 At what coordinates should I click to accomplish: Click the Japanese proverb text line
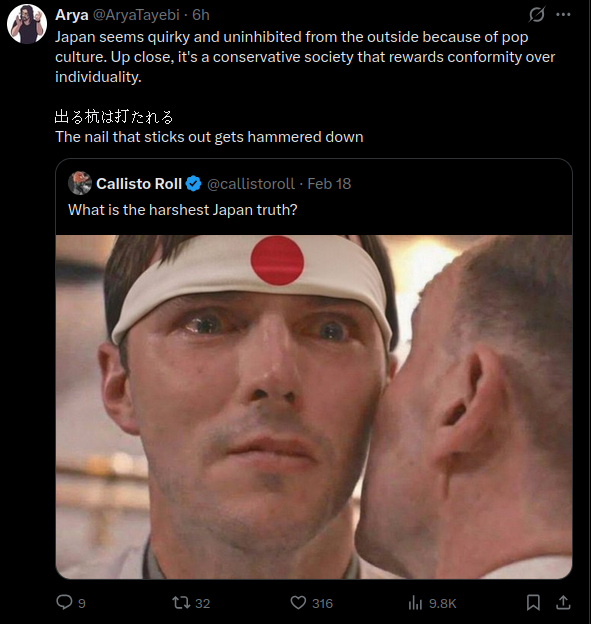(x=114, y=117)
